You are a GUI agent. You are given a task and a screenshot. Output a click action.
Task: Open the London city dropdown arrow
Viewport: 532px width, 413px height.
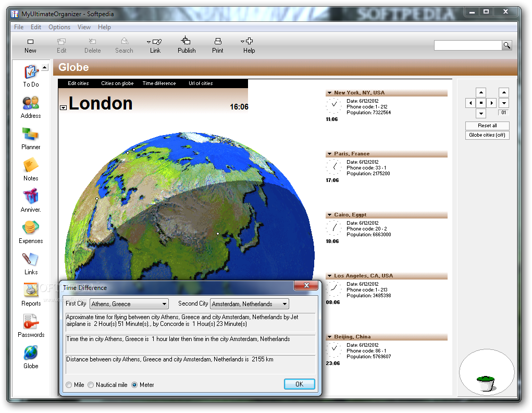coord(63,107)
